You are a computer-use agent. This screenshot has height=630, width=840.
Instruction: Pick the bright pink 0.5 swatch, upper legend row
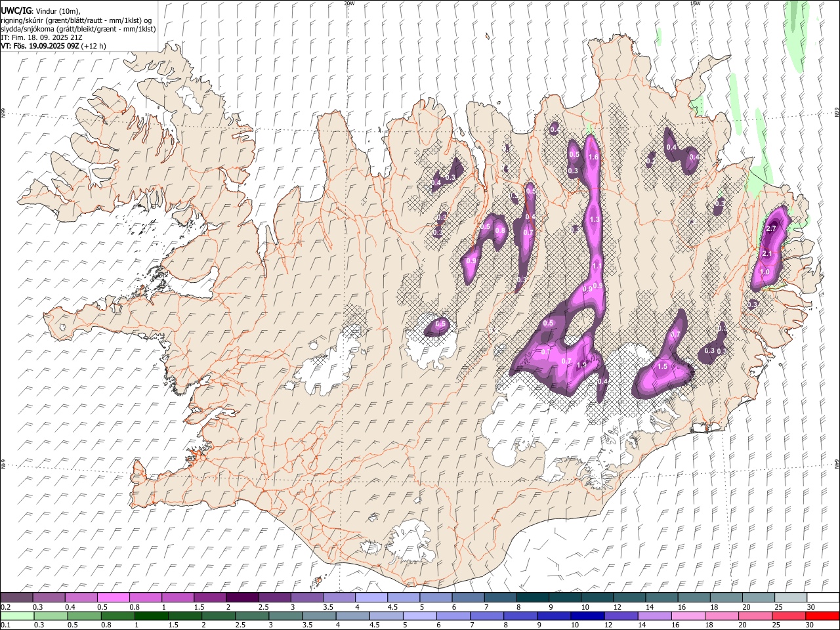point(114,598)
